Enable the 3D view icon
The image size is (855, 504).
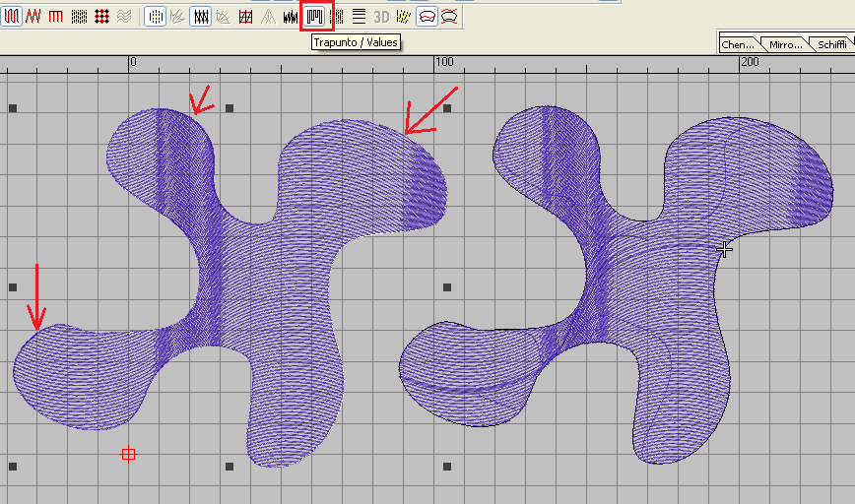click(x=381, y=16)
